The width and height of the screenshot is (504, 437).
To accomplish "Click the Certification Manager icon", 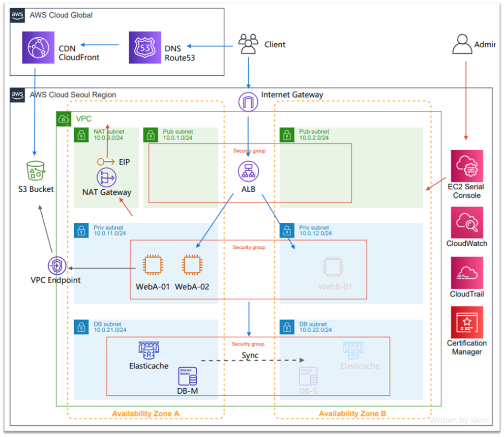I will tap(466, 323).
